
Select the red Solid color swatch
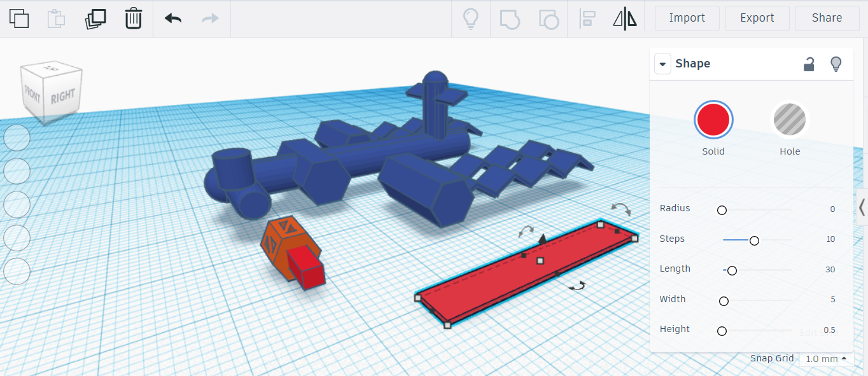coord(713,120)
